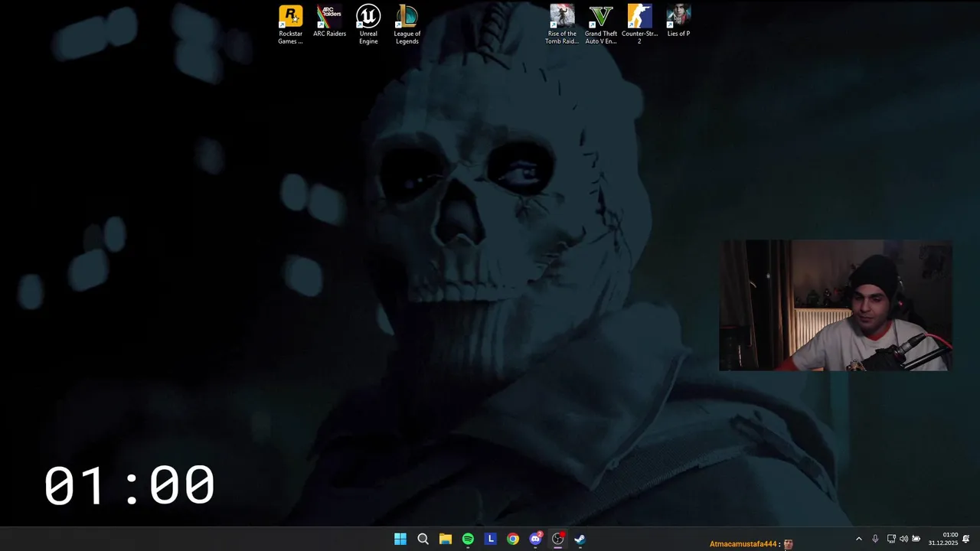Open File Explorer from the taskbar

(x=445, y=539)
